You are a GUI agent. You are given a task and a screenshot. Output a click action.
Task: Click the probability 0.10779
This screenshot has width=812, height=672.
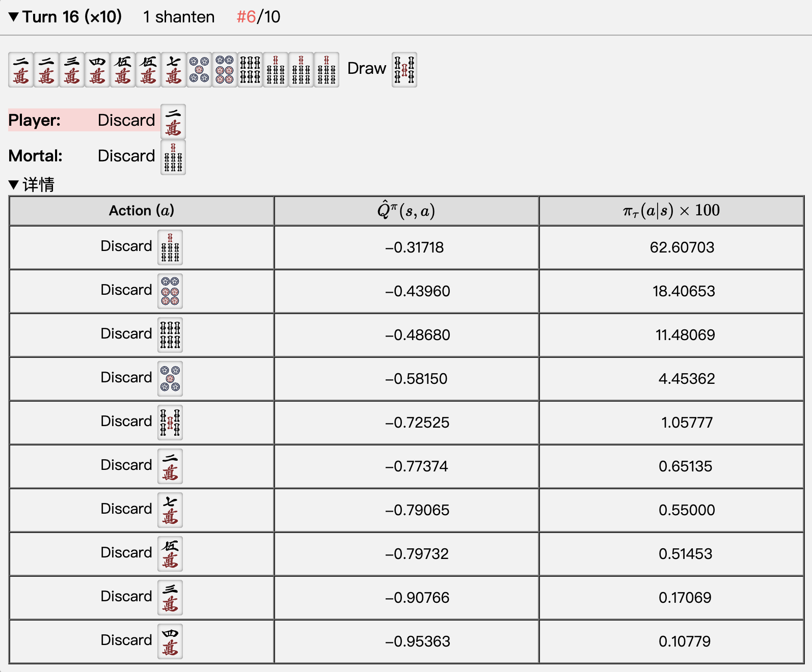click(685, 641)
